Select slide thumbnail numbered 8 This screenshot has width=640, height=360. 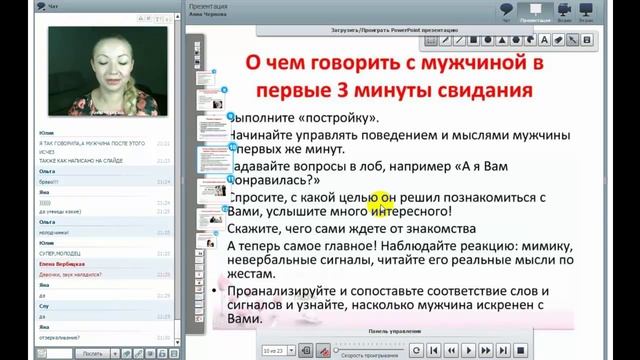tap(211, 99)
